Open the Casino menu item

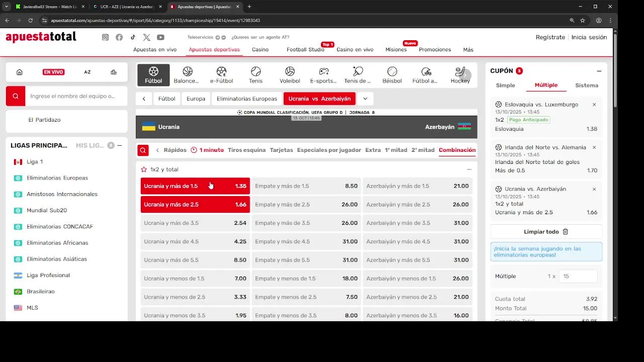click(260, 49)
